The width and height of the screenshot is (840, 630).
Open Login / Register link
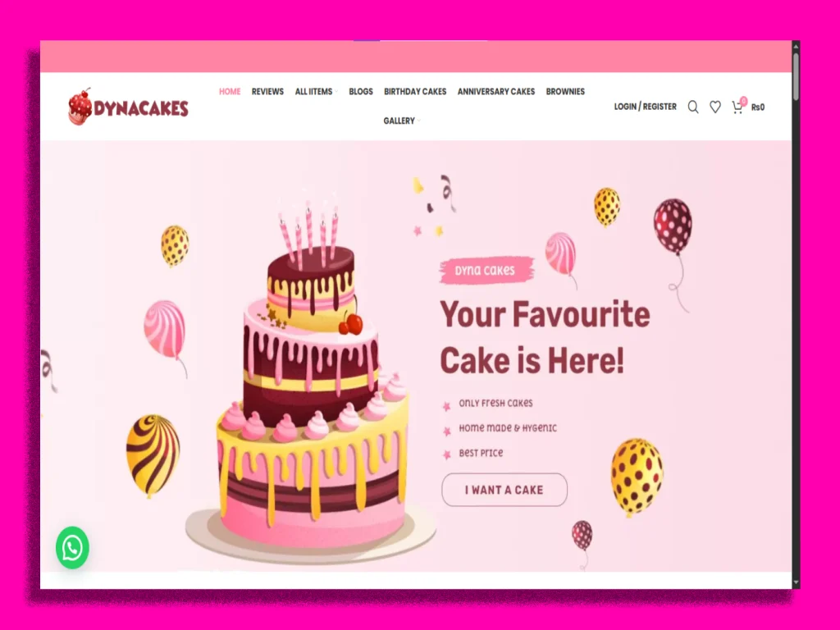(645, 107)
